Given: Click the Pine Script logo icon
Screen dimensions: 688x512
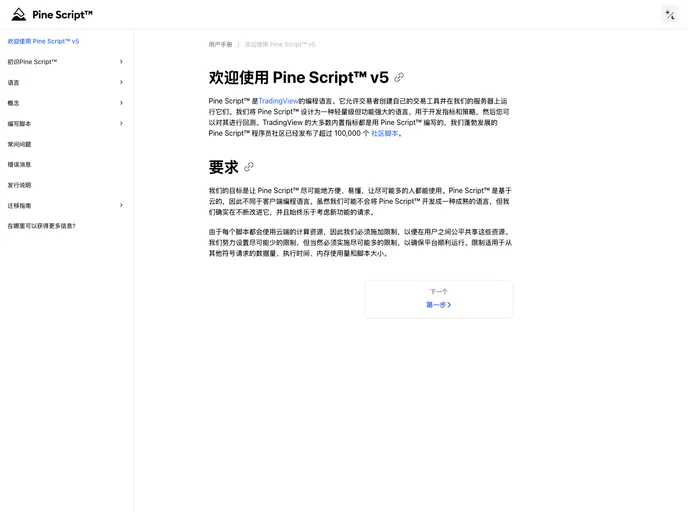Looking at the screenshot, I should coord(18,14).
